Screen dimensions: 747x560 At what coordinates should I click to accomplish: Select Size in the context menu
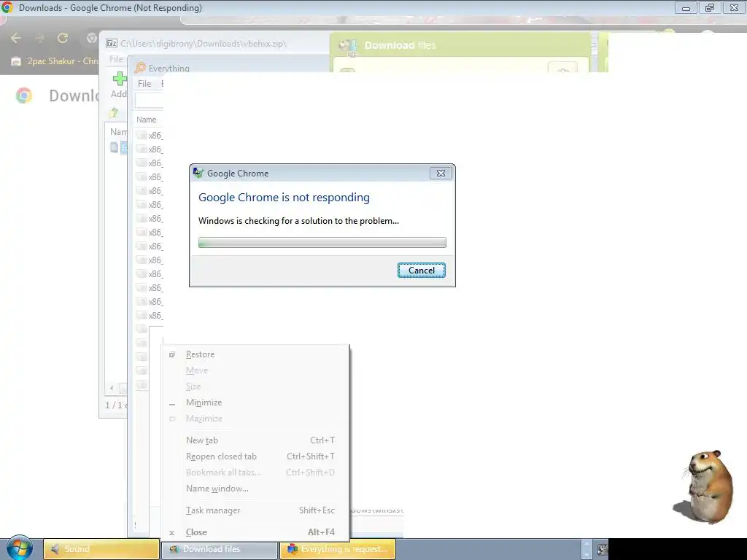click(255, 386)
